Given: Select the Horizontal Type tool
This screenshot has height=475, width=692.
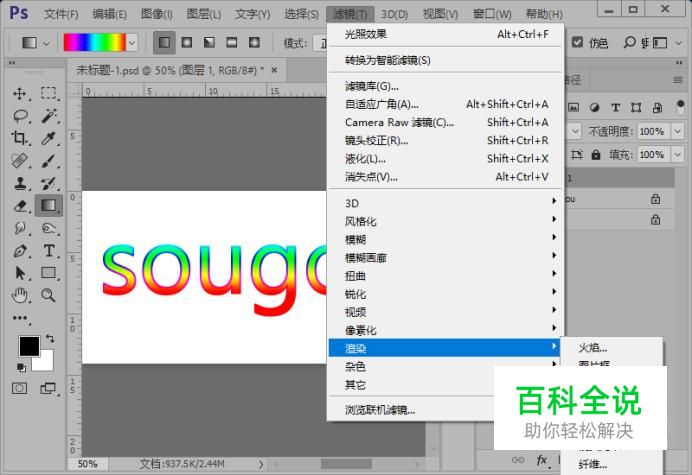Looking at the screenshot, I should (49, 251).
